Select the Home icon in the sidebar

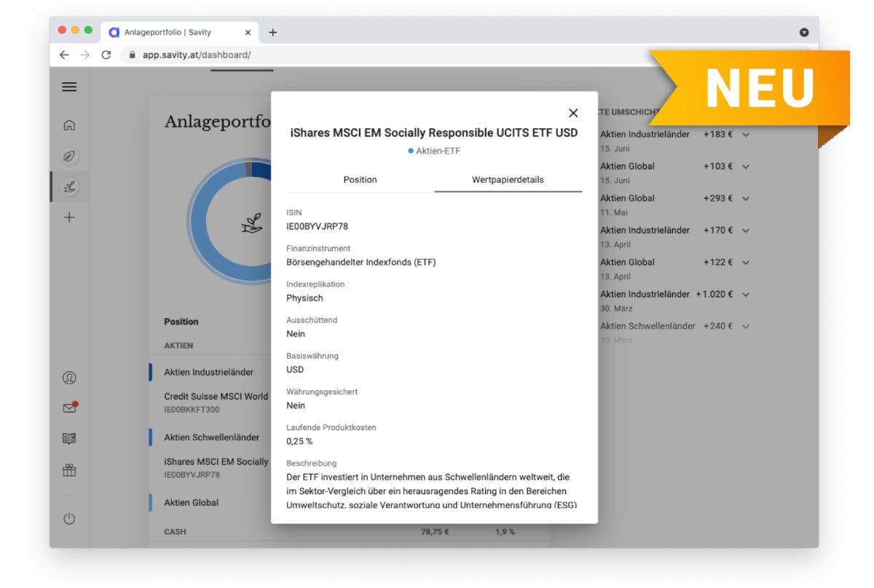pyautogui.click(x=69, y=125)
